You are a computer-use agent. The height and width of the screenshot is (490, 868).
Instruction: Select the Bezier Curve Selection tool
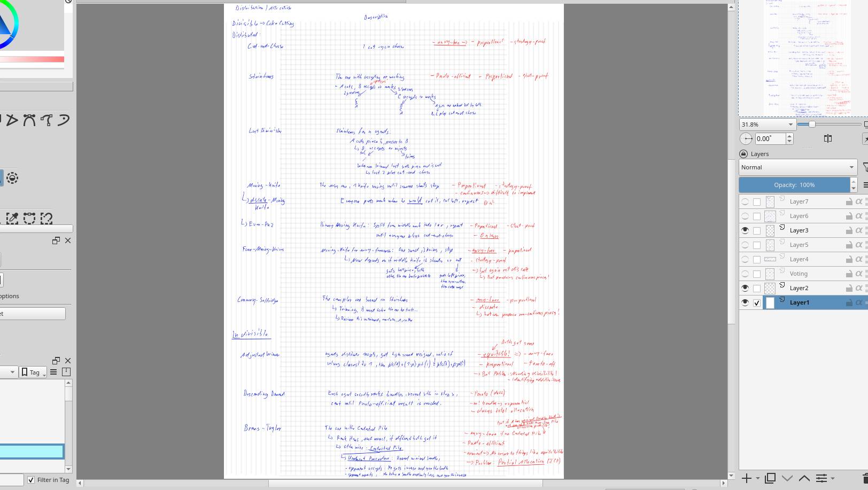click(x=29, y=218)
